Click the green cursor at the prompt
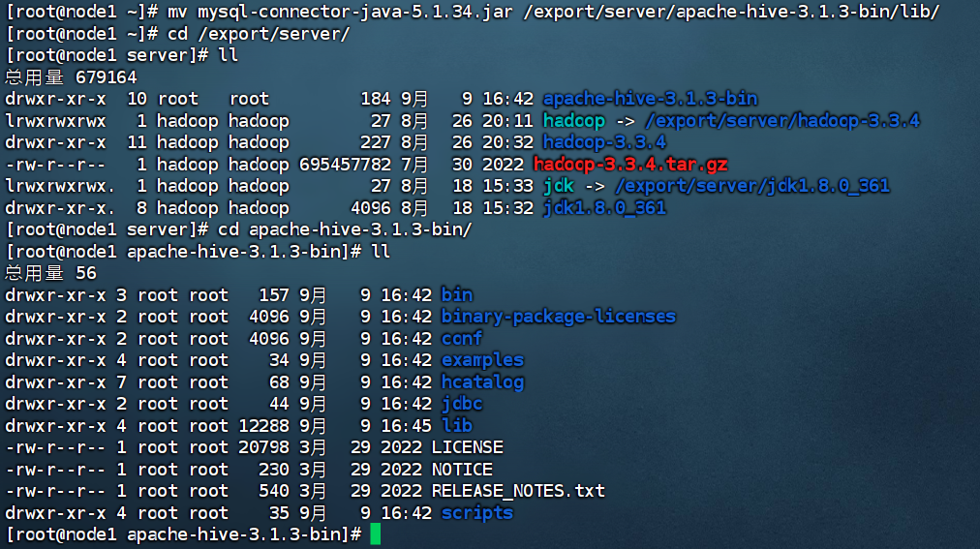 pyautogui.click(x=375, y=534)
